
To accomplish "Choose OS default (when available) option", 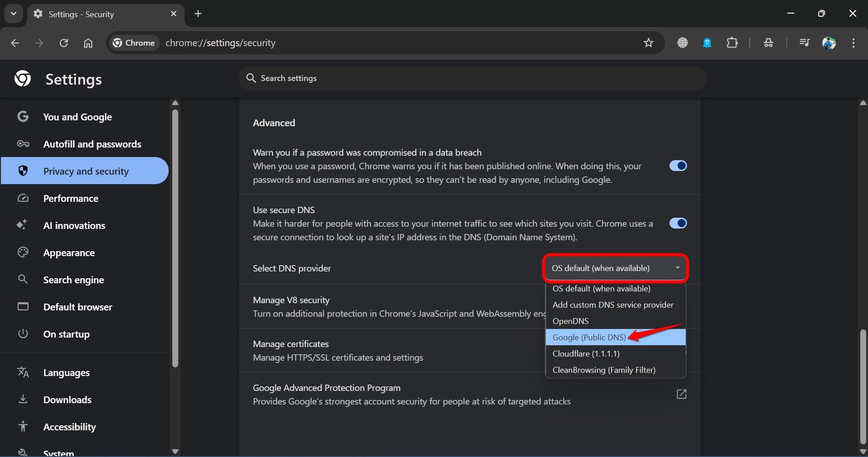I will tap(616, 288).
